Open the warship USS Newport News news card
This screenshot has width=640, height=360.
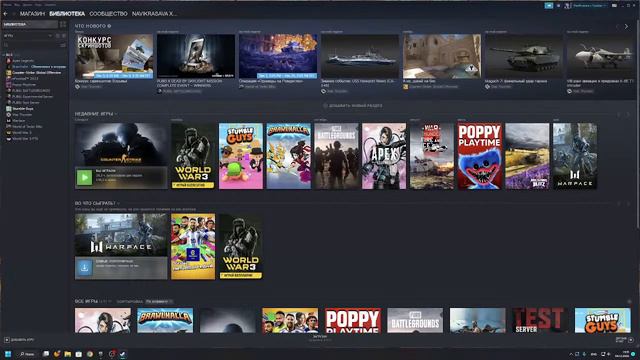360,56
